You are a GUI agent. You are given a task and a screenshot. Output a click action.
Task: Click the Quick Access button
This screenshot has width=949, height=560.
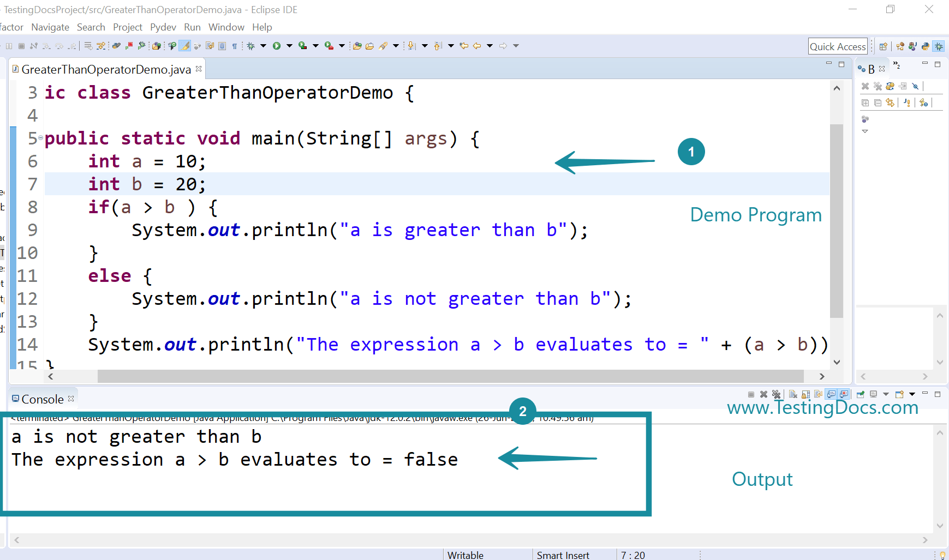[838, 46]
